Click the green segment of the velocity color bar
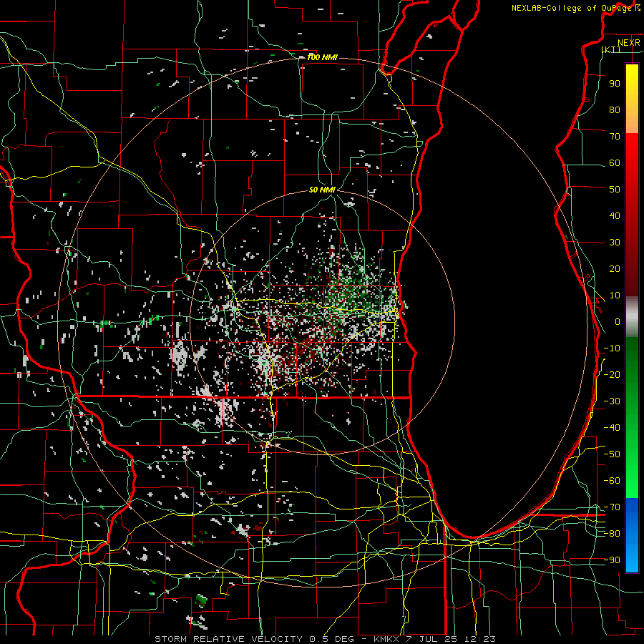 click(x=632, y=418)
